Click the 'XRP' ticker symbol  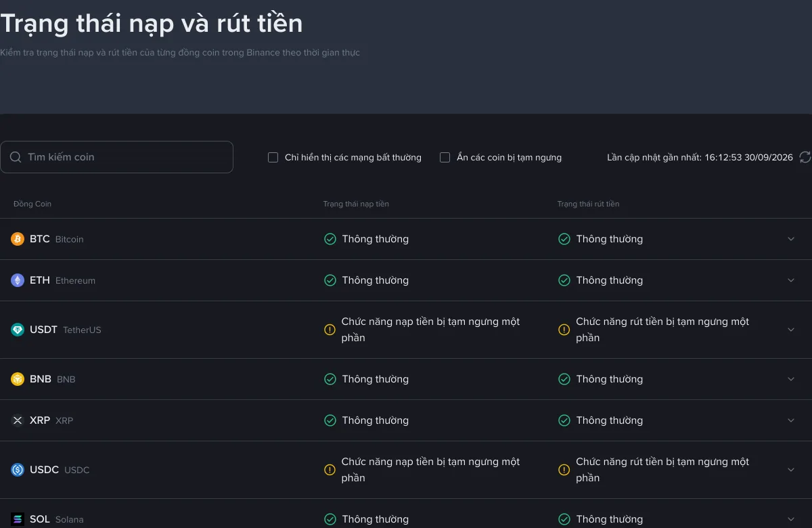pos(40,420)
